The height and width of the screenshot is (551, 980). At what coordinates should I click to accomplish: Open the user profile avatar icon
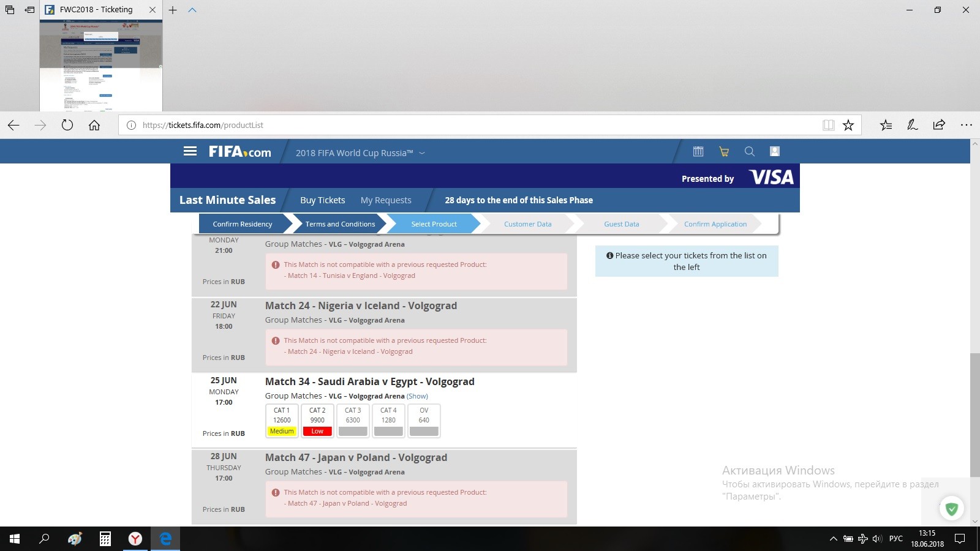pos(774,151)
